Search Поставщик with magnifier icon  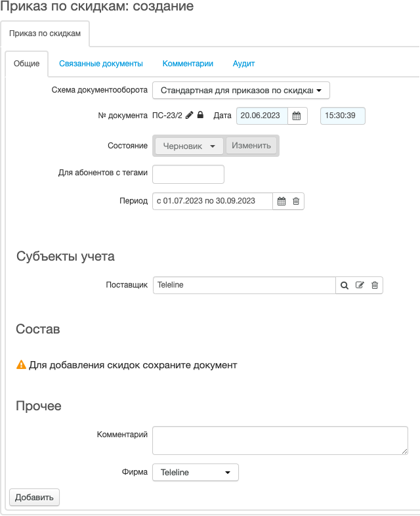[x=344, y=286]
